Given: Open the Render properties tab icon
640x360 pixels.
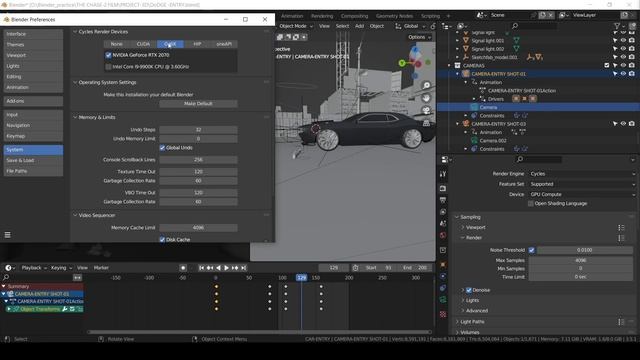Looking at the screenshot, I should (443, 188).
